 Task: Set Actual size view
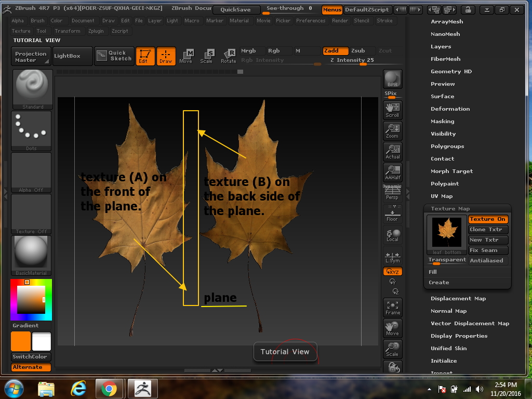click(x=393, y=152)
